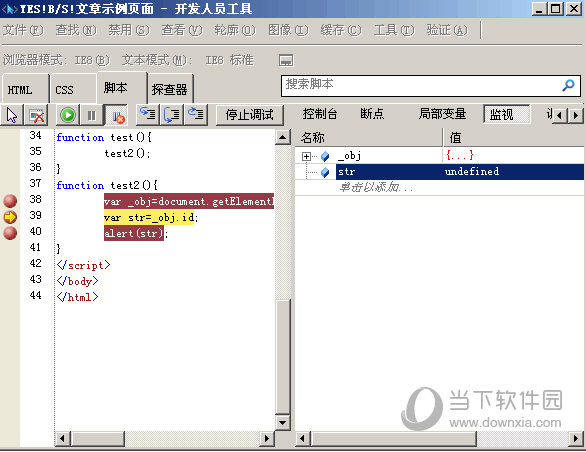Expand the _obj watch variable
Viewport: 586px width, 452px height.
coord(306,156)
